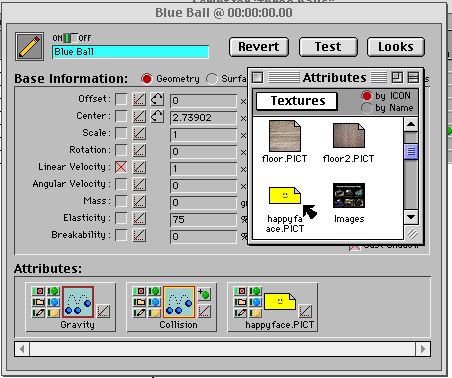Select the happyface.PICT texture in palette
Image resolution: width=452 pixels, height=378 pixels.
285,195
